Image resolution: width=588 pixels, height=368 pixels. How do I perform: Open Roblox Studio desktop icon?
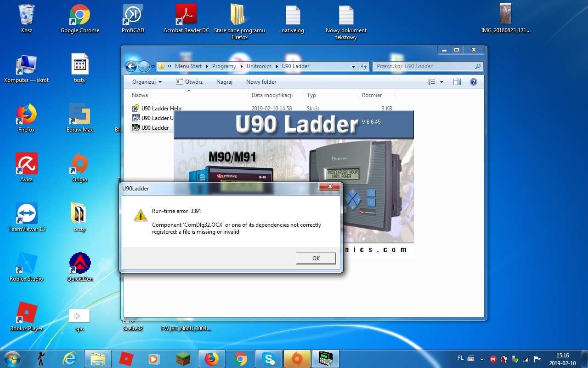click(x=26, y=262)
